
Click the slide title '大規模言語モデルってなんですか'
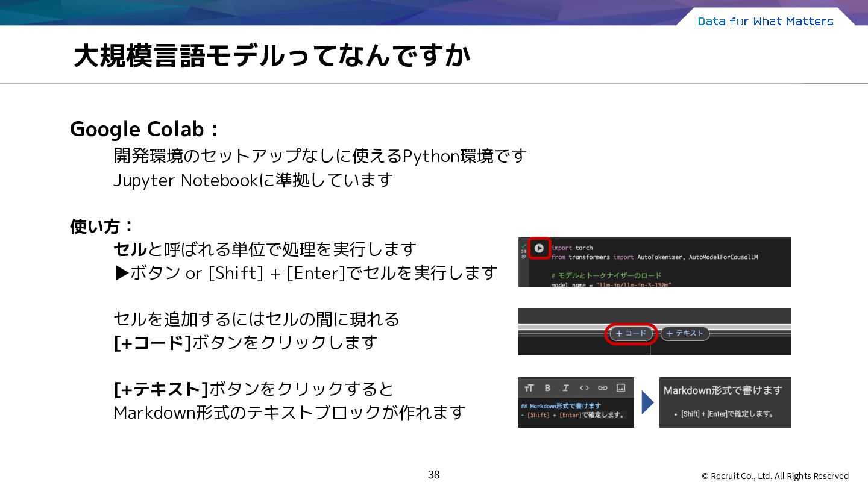[x=271, y=56]
